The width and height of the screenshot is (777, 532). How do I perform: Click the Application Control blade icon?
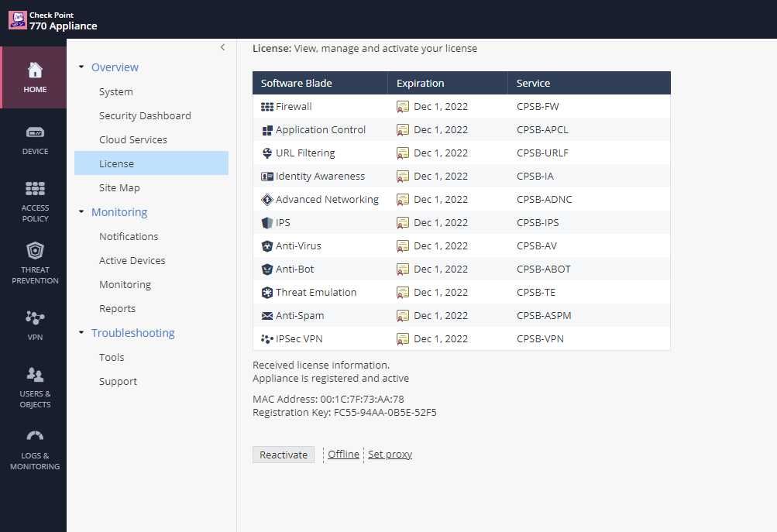pyautogui.click(x=267, y=130)
